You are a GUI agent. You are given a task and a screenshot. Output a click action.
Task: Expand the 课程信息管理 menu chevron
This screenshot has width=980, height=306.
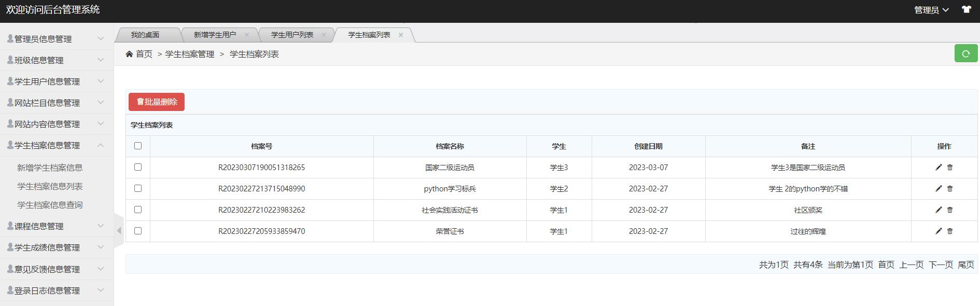click(x=101, y=226)
